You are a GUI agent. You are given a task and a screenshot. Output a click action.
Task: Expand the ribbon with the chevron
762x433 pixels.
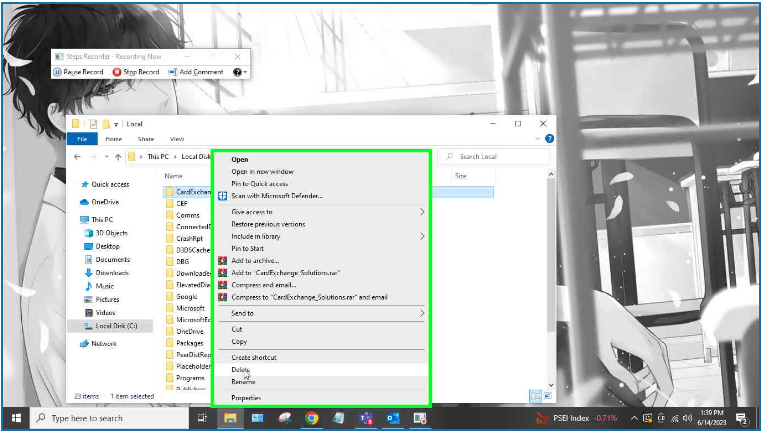click(x=537, y=139)
